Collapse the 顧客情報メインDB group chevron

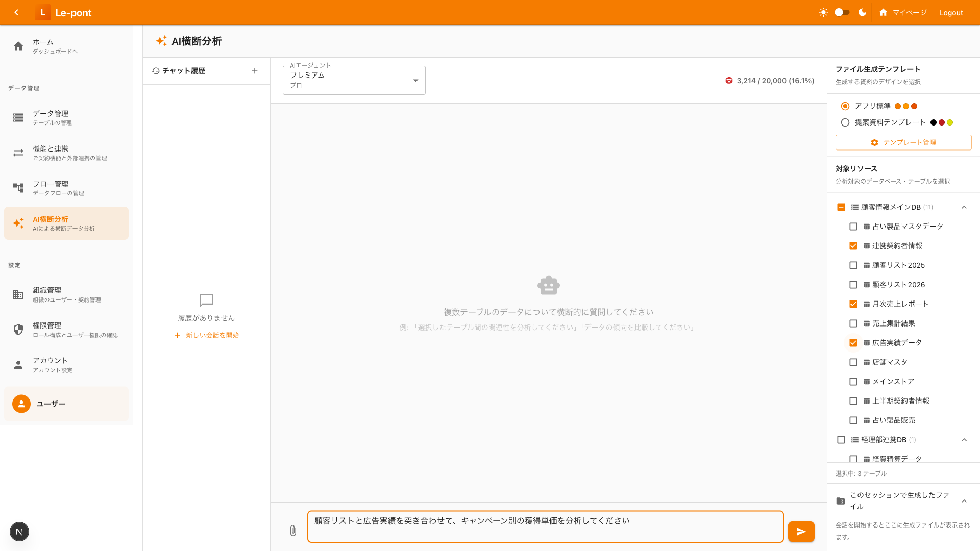pos(964,207)
